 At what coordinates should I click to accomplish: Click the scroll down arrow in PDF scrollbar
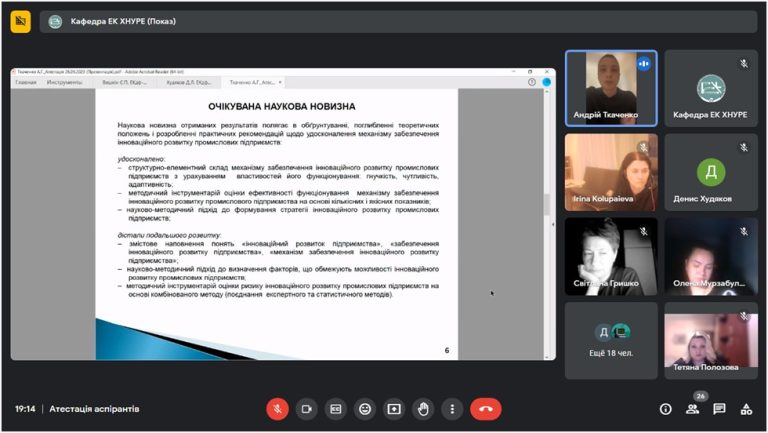click(547, 357)
